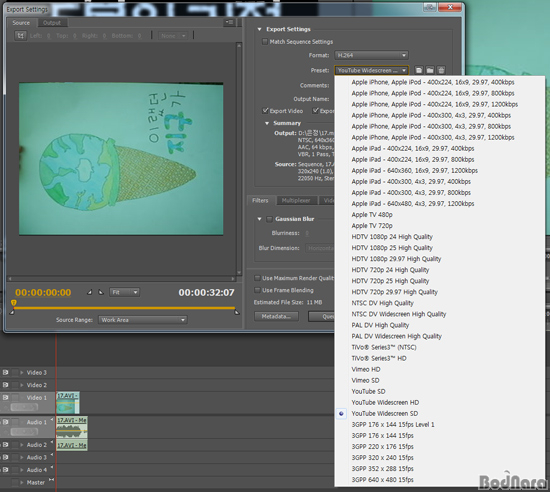
Task: Toggle sync lock box on Video 2
Action: click(x=15, y=385)
